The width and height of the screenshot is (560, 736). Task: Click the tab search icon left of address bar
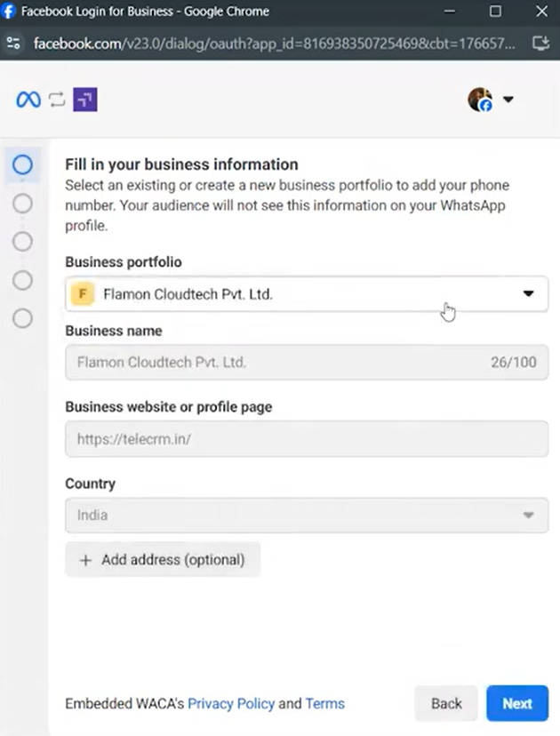(x=12, y=43)
